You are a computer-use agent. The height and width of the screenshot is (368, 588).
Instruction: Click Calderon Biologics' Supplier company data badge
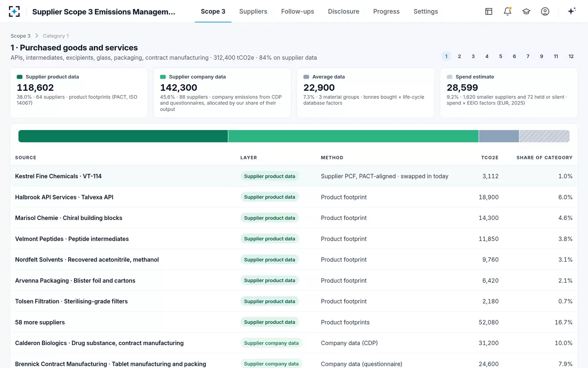(271, 343)
